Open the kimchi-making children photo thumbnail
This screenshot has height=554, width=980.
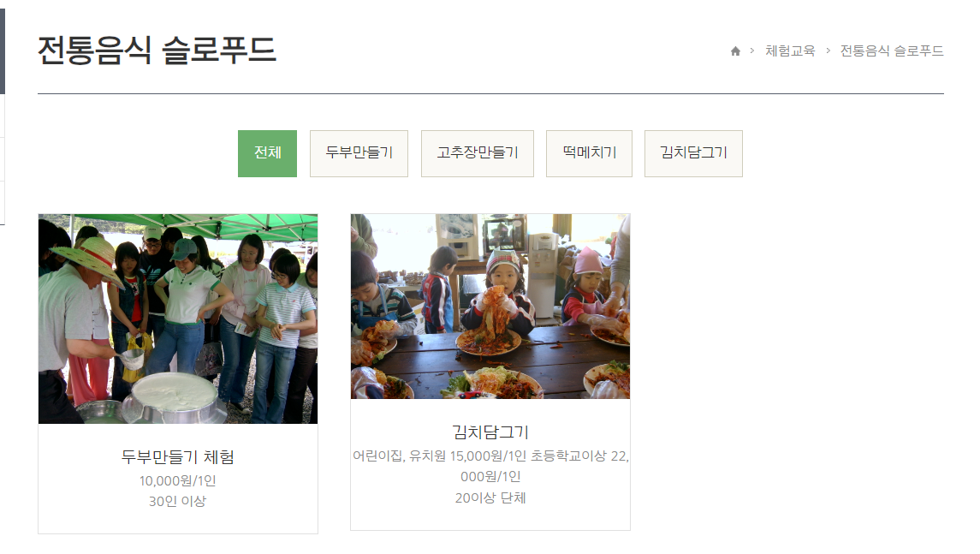click(x=490, y=307)
